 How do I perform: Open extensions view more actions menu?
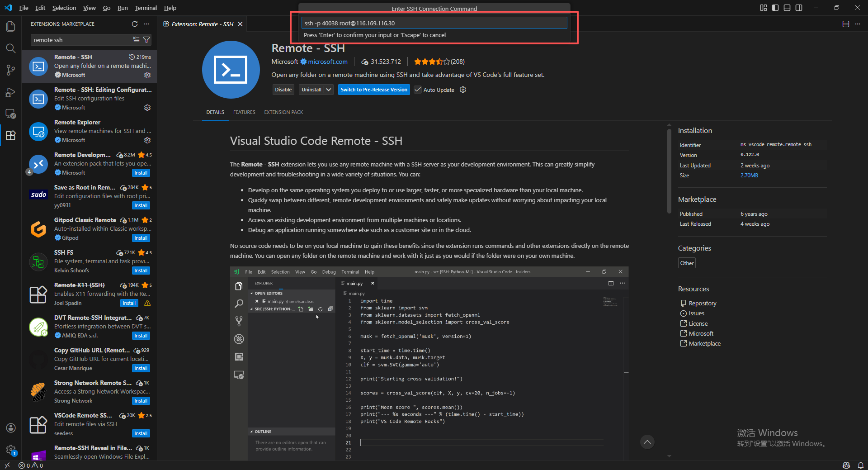tap(146, 24)
